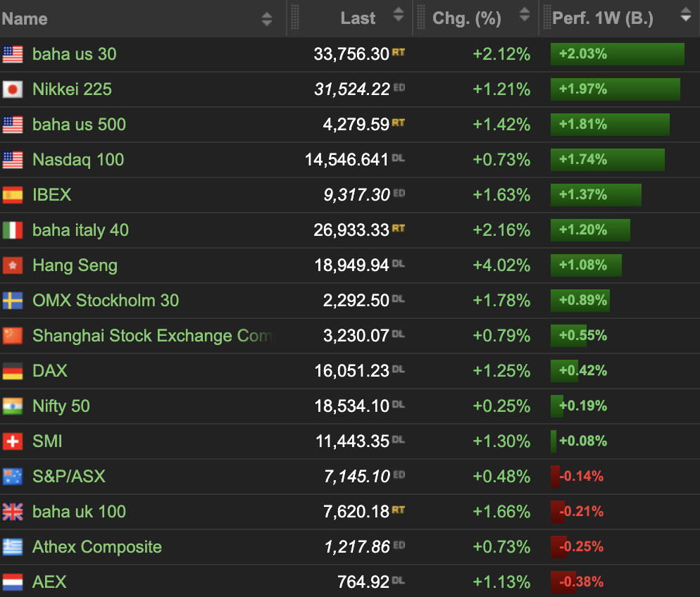Click the +0.89% weekly performance bar
The width and height of the screenshot is (700, 597).
pyautogui.click(x=580, y=301)
